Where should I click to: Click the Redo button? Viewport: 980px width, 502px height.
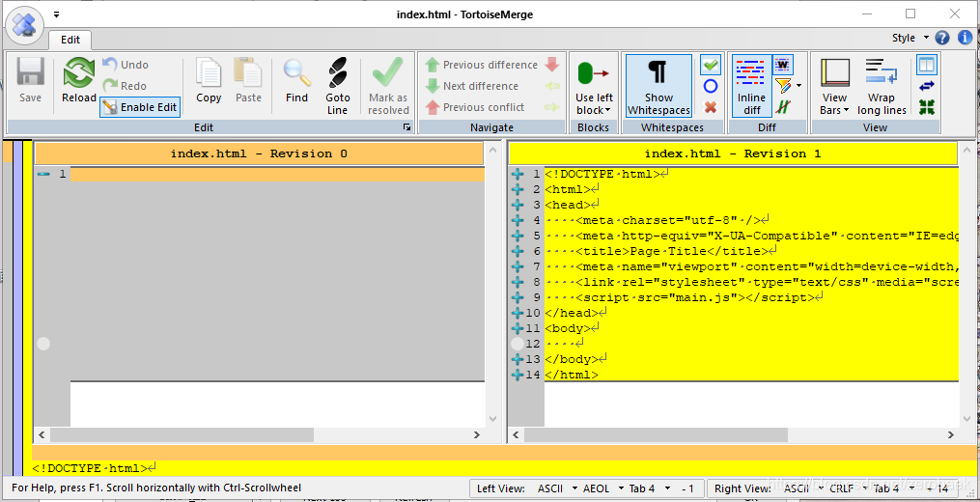[x=125, y=86]
